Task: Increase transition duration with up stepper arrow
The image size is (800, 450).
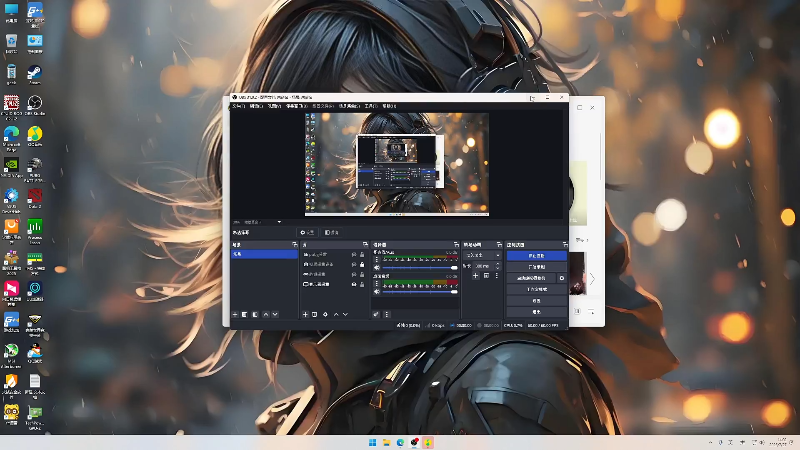Action: point(497,264)
